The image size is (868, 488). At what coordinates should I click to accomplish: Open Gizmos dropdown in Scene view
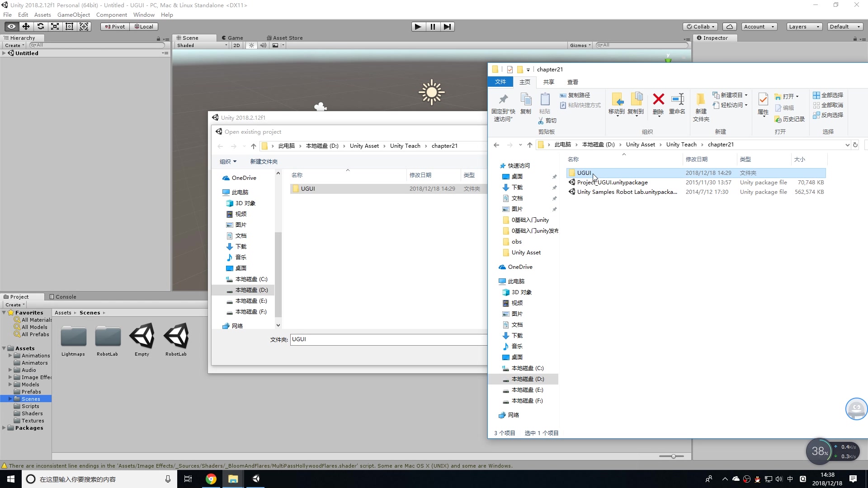tap(580, 45)
